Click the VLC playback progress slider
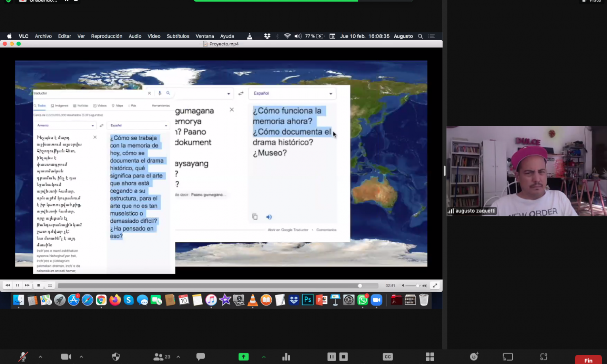Viewport: 607px width, 364px height. [x=218, y=286]
